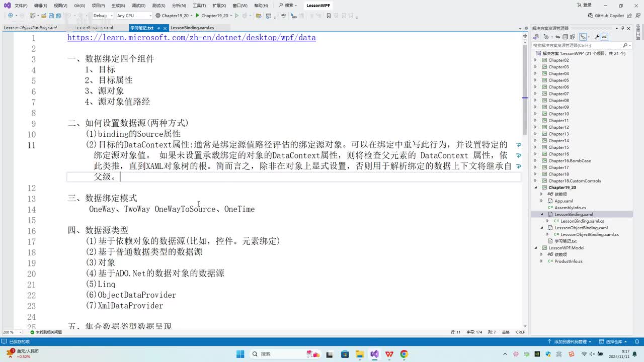Viewport: 644px width, 362px height.
Task: Click the Open File folder icon
Action: tap(44, 16)
